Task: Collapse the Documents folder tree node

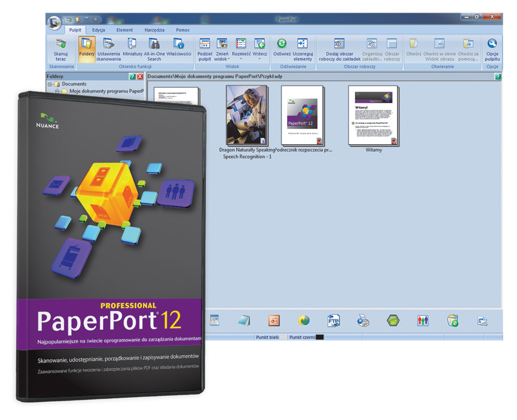Action: click(50, 84)
